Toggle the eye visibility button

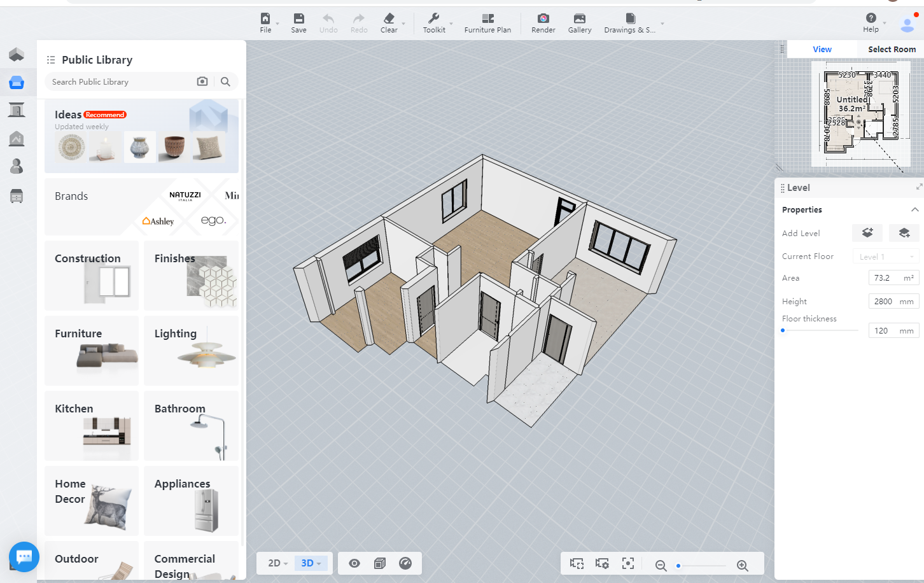[354, 563]
